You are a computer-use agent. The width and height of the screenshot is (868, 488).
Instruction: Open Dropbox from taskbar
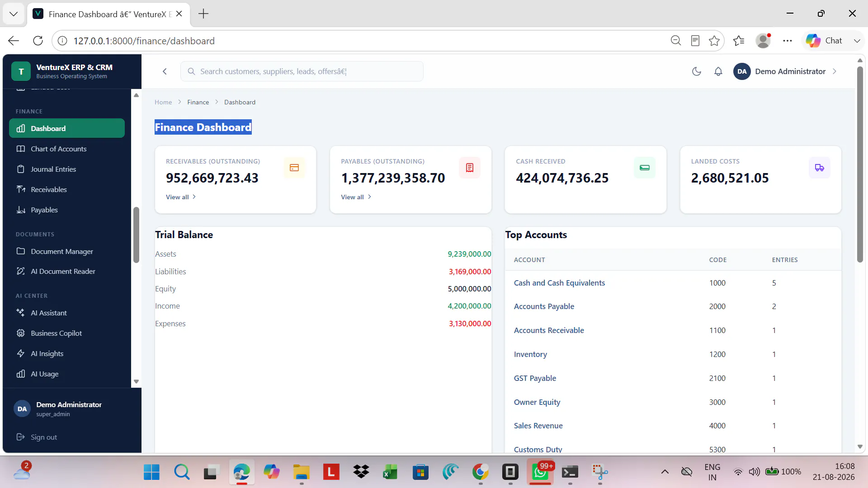[361, 472]
